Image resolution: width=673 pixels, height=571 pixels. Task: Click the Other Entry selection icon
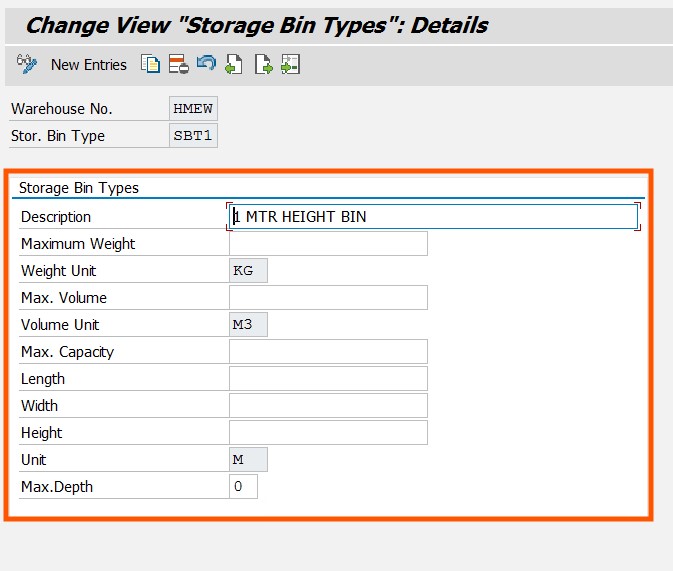(x=291, y=65)
